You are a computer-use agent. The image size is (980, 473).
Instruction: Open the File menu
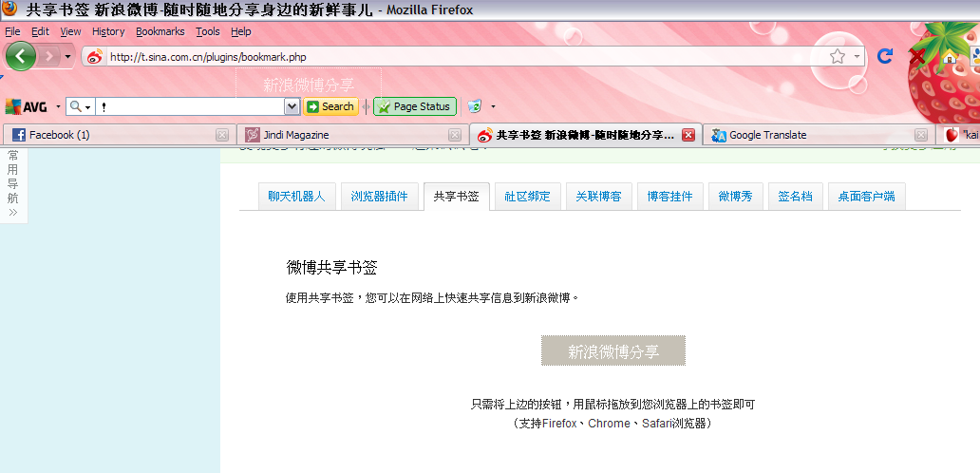coord(12,31)
